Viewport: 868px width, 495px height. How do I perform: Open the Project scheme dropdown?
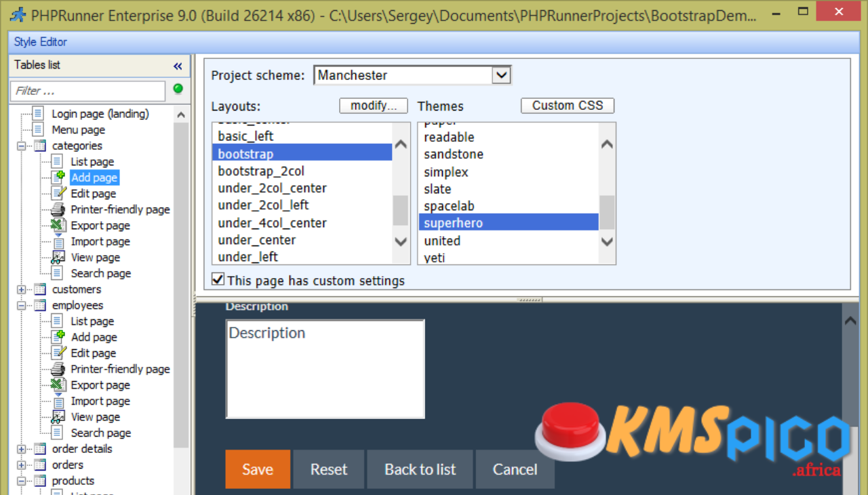[501, 75]
